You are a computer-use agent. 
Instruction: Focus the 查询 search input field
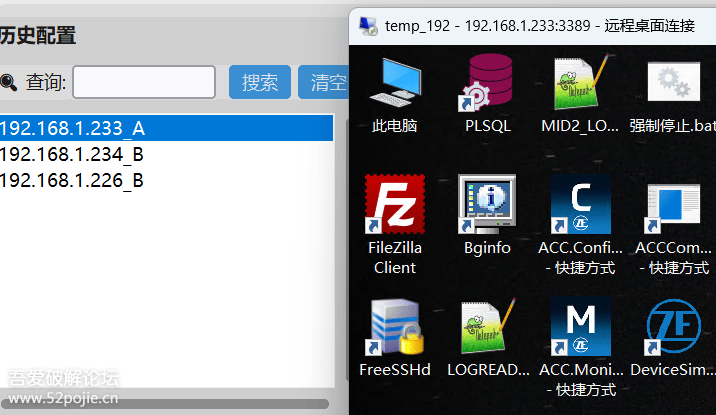pos(144,82)
